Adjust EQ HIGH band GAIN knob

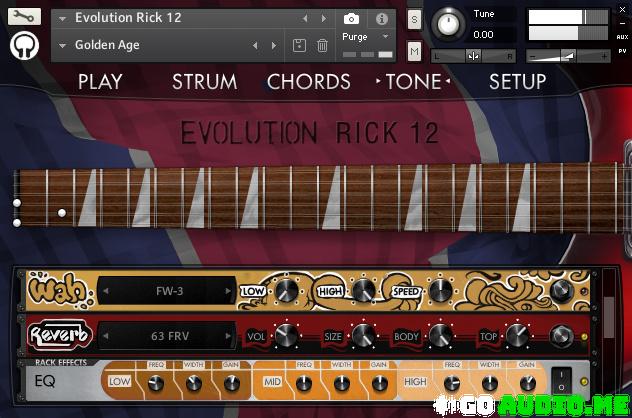[x=527, y=383]
